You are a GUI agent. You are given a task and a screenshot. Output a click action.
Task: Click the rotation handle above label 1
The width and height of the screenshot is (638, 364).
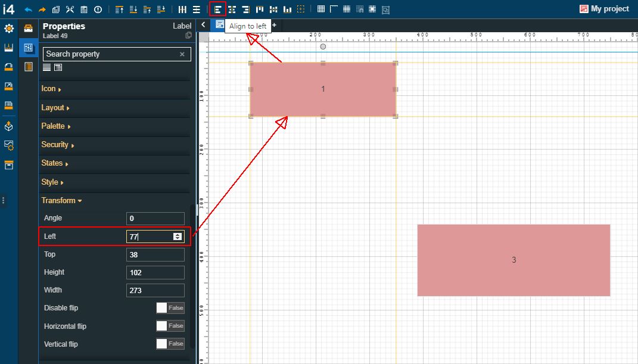(323, 47)
